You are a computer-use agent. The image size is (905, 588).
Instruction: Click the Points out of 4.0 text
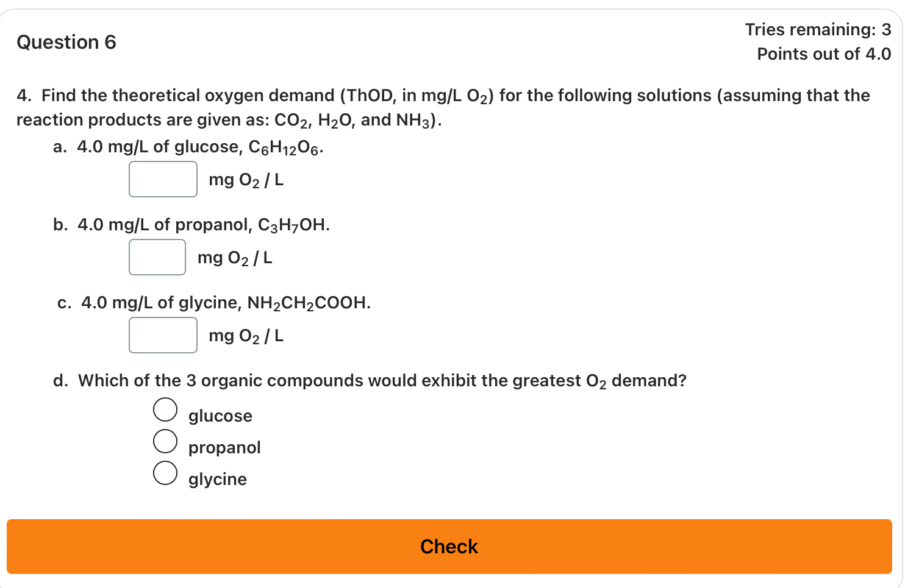point(824,54)
